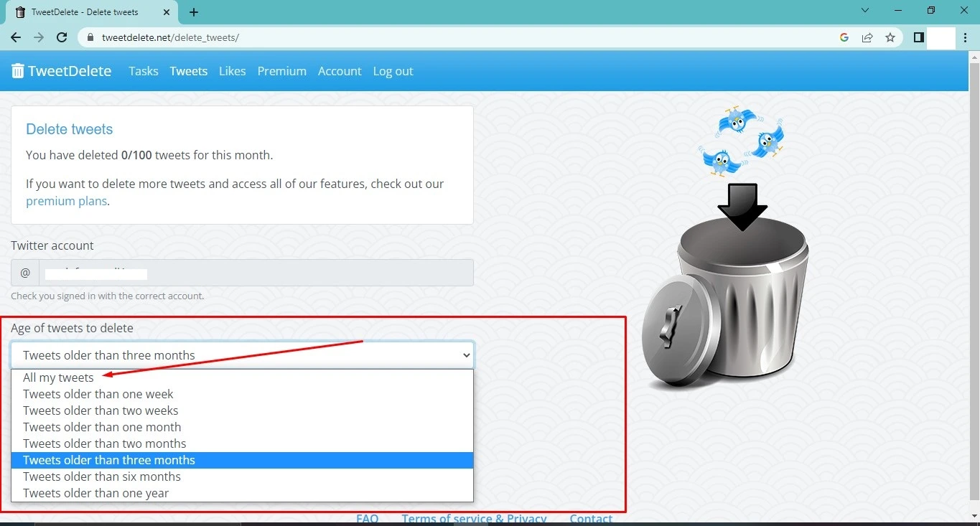Open the browser side panel icon
This screenshot has height=526, width=980.
(918, 37)
